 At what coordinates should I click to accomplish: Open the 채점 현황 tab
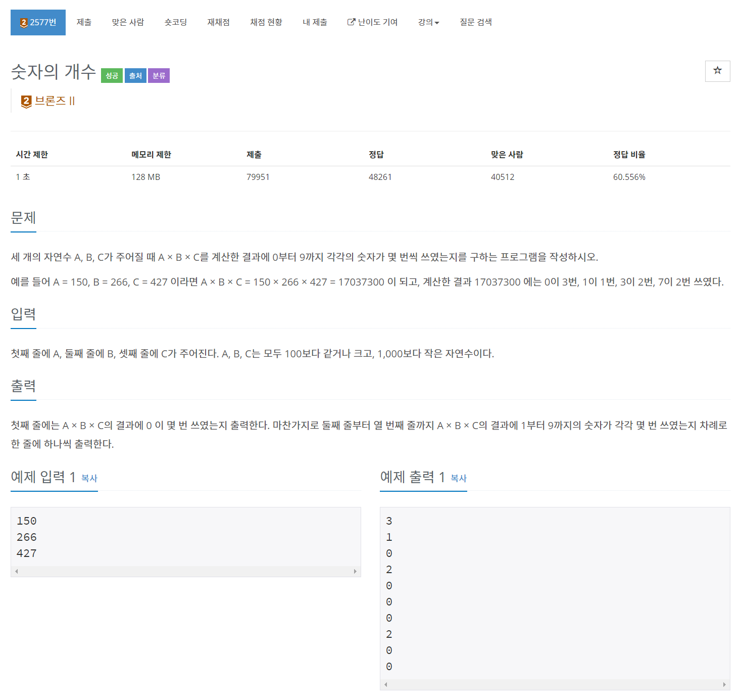point(266,22)
